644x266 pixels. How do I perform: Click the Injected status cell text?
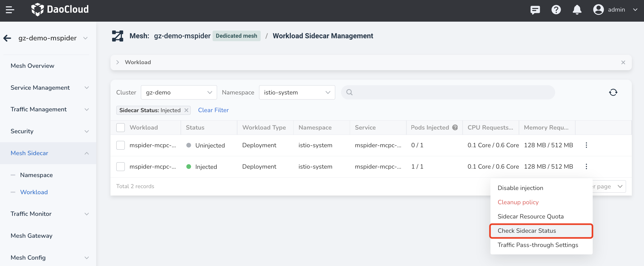coord(206,167)
